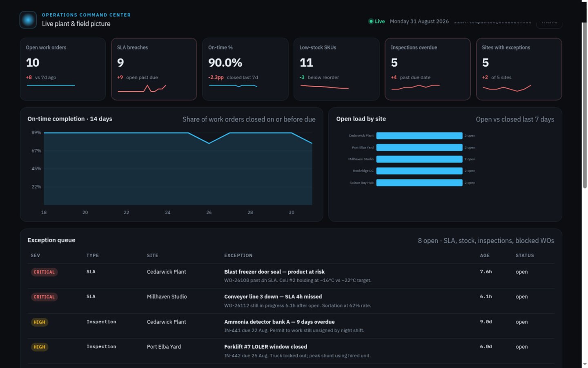
Task: Click CRITICAL badge on Blast freezer row
Action: [44, 272]
